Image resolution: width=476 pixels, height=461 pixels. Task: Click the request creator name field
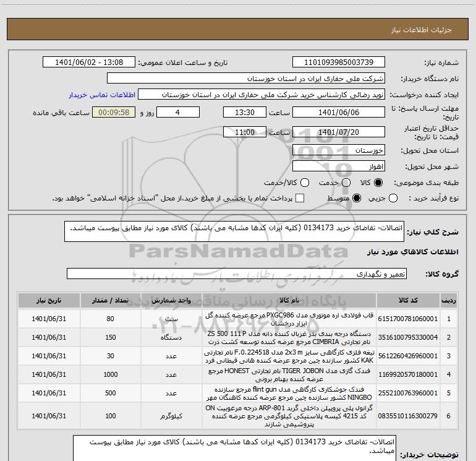click(261, 95)
